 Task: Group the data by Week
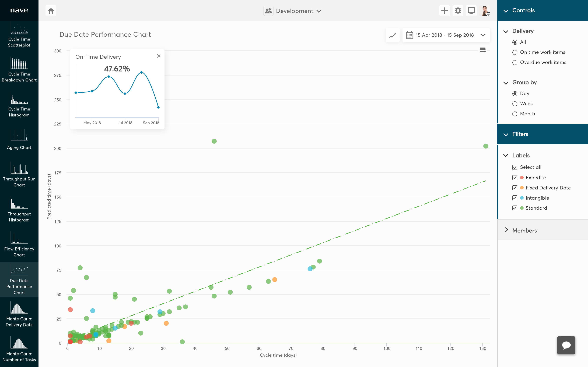[515, 103]
